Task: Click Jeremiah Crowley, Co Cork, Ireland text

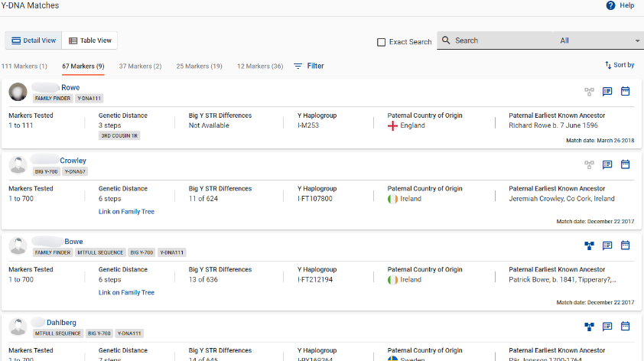Action: (562, 198)
